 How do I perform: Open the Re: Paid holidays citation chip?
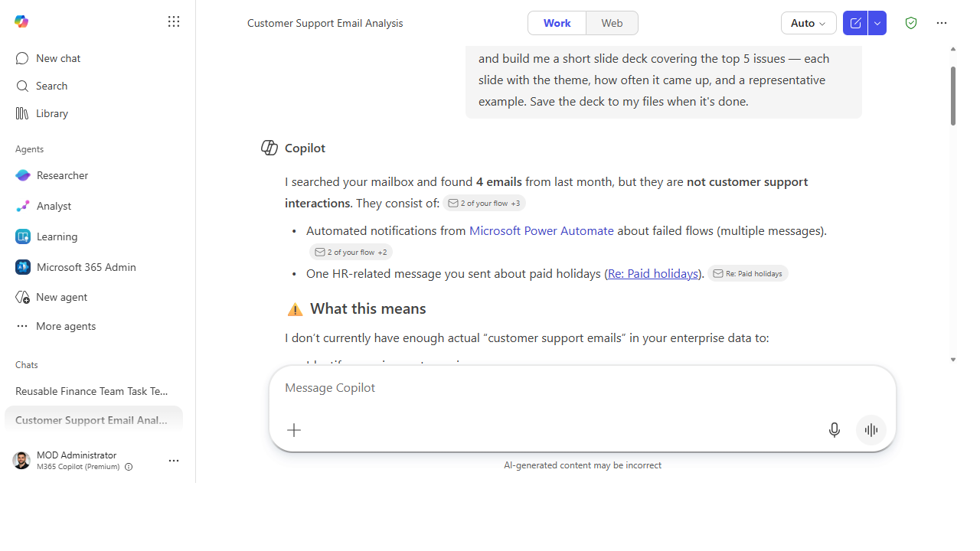click(x=748, y=273)
